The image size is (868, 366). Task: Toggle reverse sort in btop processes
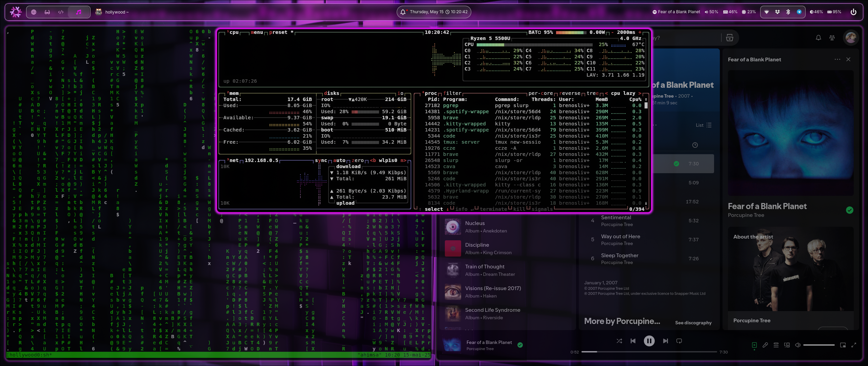pos(570,93)
